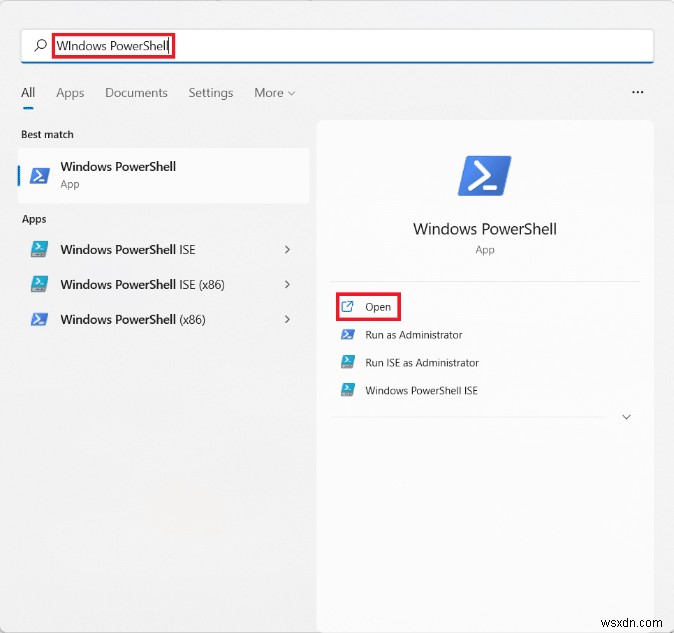Click the Windows PowerShell (x86) icon
Screen dimensions: 674x633
40,319
